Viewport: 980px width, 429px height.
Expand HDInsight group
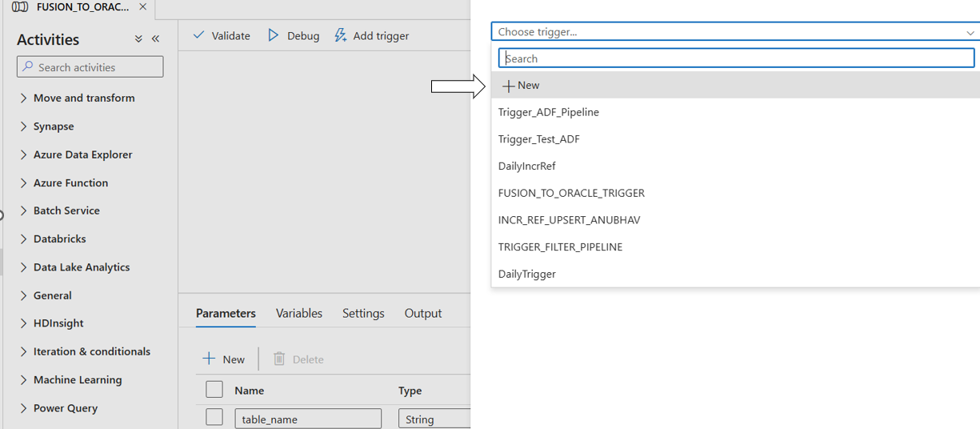click(x=58, y=323)
